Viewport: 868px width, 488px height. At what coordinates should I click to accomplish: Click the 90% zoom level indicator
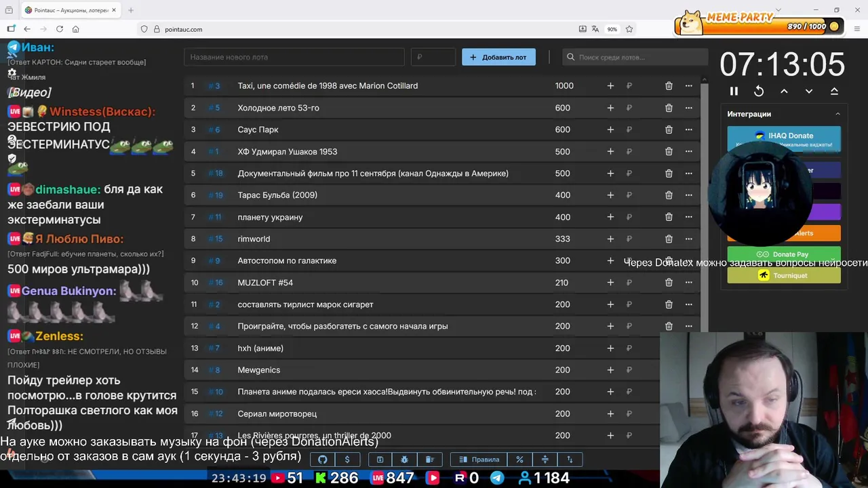tap(612, 29)
